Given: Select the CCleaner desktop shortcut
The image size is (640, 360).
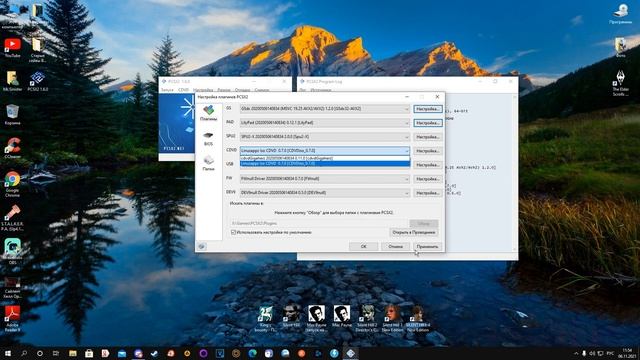Looking at the screenshot, I should 12,149.
